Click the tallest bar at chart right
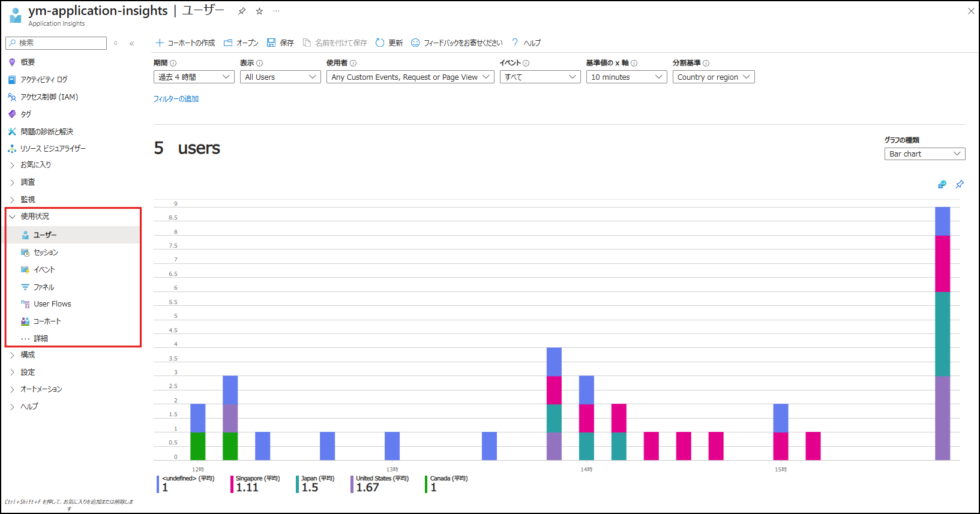 coord(943,333)
